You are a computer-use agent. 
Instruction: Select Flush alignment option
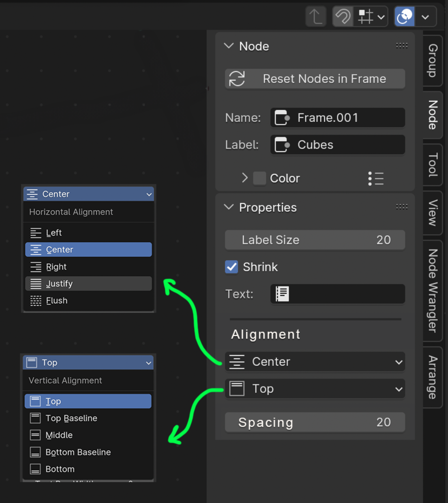[x=89, y=301]
